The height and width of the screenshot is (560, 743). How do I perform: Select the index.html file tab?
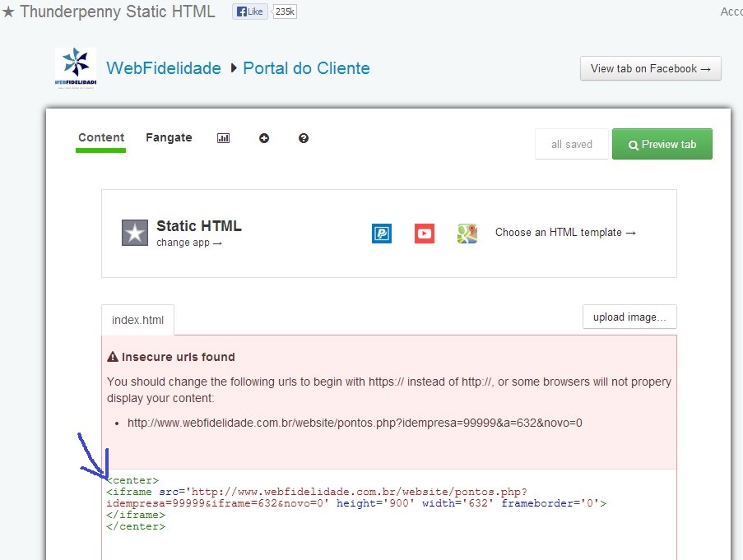coord(138,320)
